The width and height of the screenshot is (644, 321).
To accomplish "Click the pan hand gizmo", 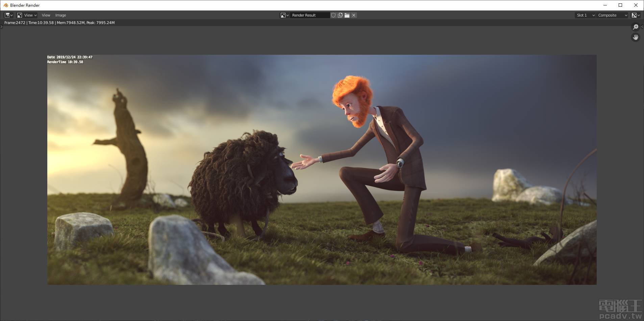I will click(x=636, y=37).
